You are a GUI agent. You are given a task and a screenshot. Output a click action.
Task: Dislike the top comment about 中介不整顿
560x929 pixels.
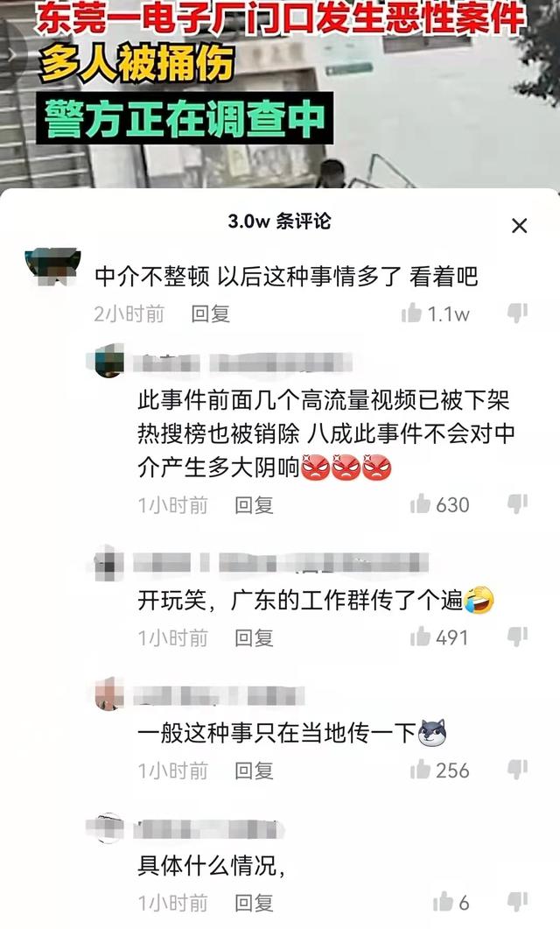[517, 313]
